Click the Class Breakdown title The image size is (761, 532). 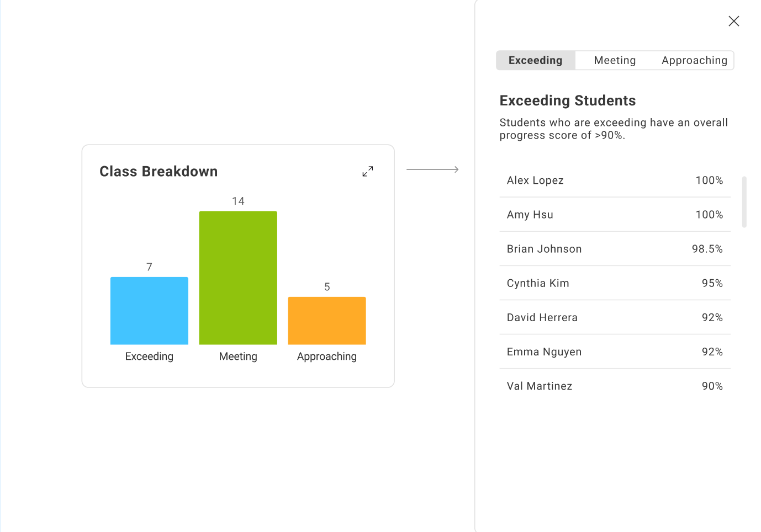[158, 172]
